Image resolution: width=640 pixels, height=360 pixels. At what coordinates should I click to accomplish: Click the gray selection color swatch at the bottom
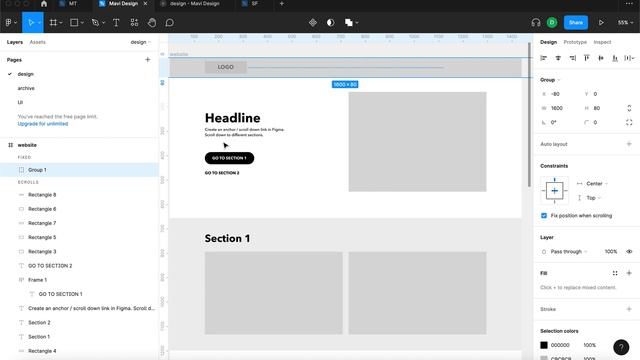[x=544, y=358]
